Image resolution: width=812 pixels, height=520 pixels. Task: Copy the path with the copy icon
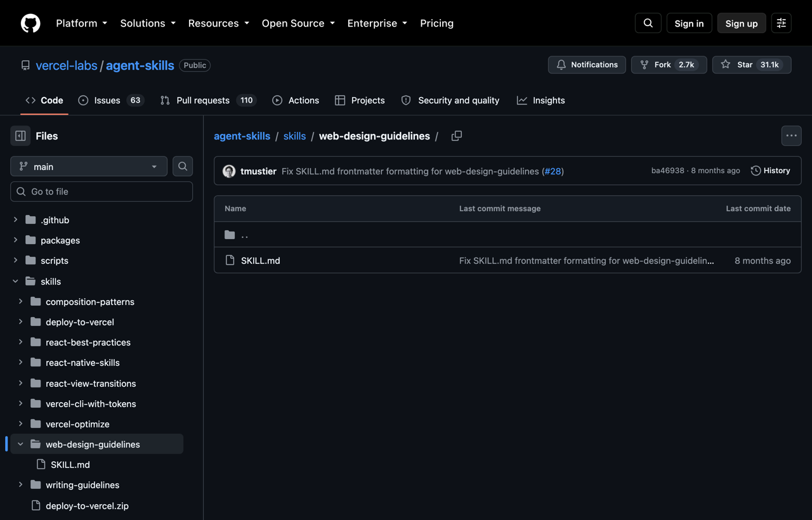[x=457, y=136]
